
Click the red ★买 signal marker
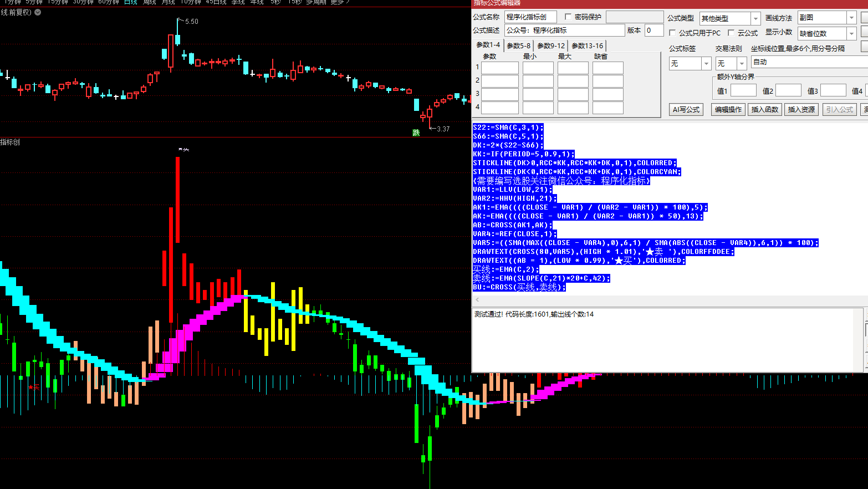coord(34,387)
